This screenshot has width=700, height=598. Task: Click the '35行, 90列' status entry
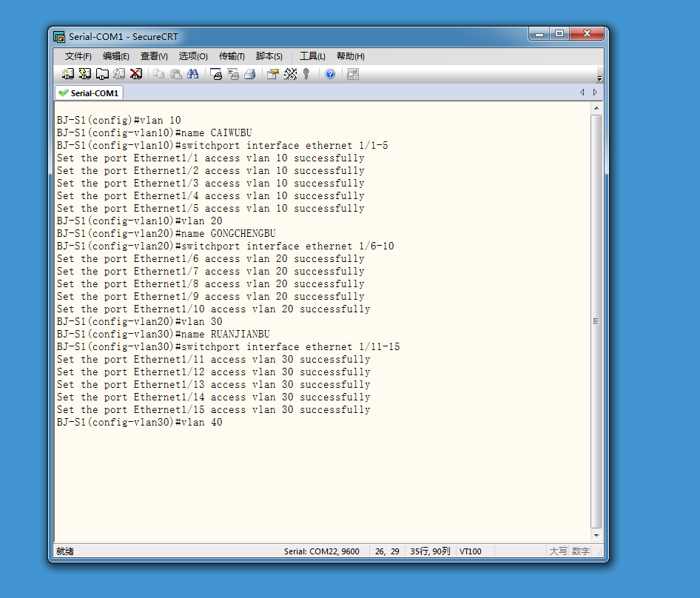tap(430, 551)
